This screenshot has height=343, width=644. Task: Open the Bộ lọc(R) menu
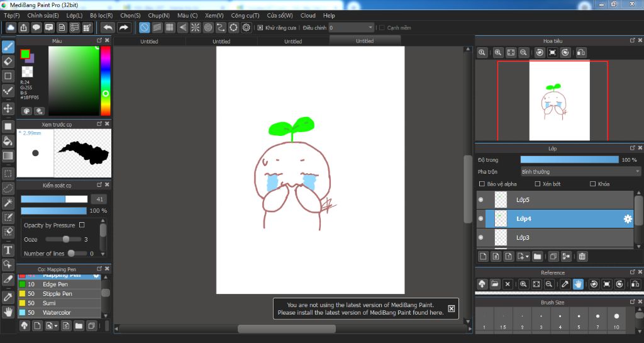pos(101,16)
